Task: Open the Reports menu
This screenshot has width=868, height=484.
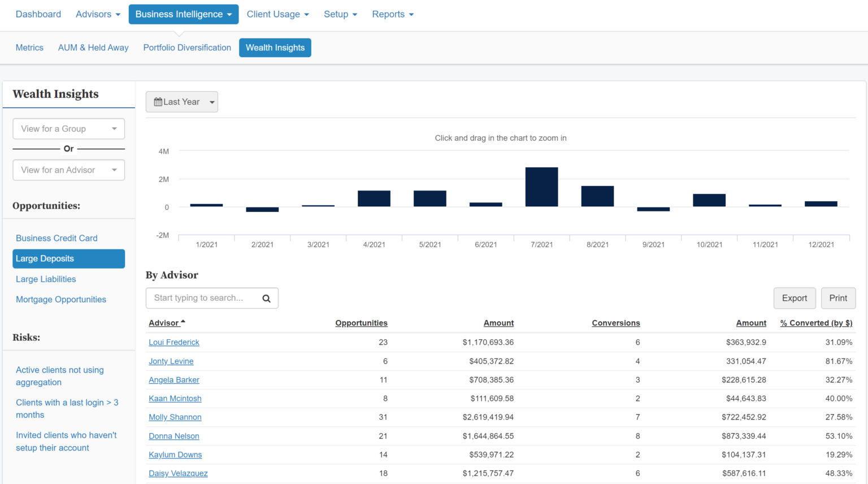Action: 392,14
